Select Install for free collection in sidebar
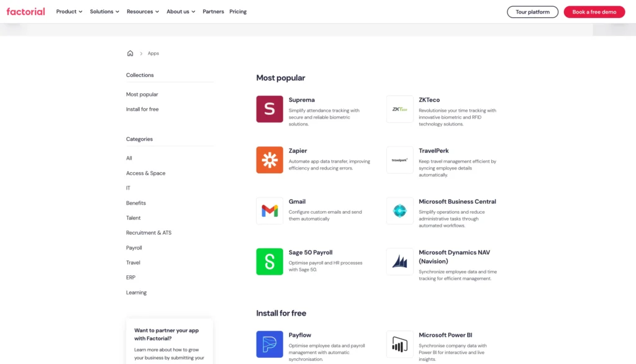This screenshot has width=636, height=364. coord(142,109)
